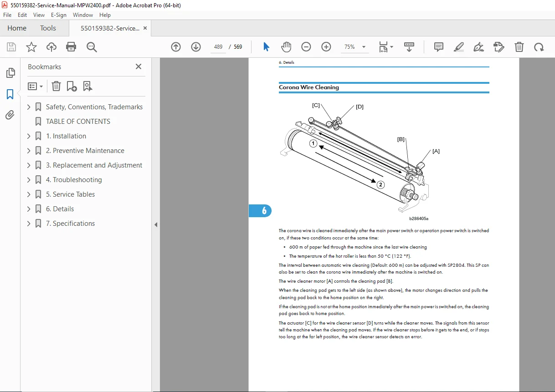Open the Bookmarks panel icon in sidebar
The height and width of the screenshot is (392, 555).
pyautogui.click(x=10, y=94)
